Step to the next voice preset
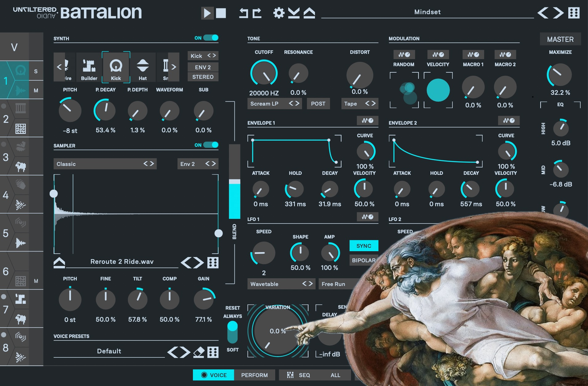The image size is (588, 386). click(185, 352)
